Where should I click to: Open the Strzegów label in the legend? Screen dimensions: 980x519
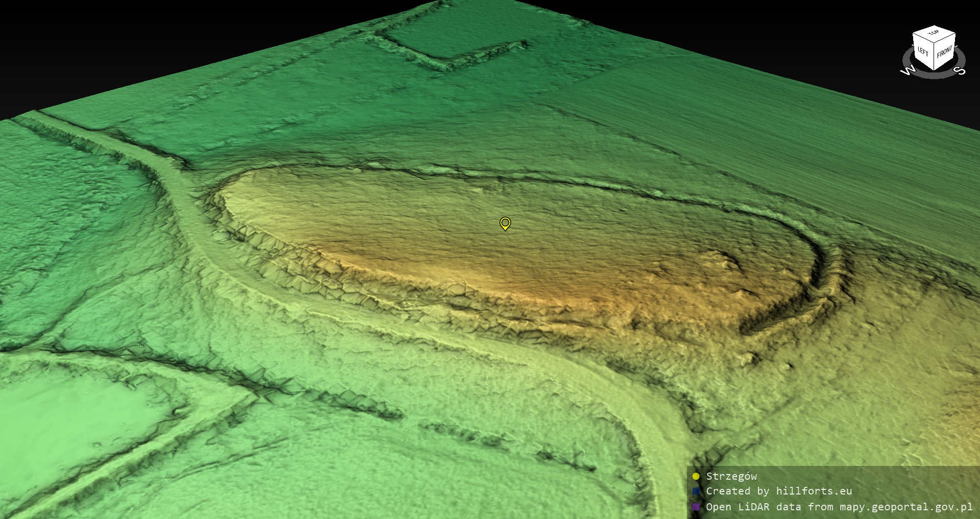(731, 477)
